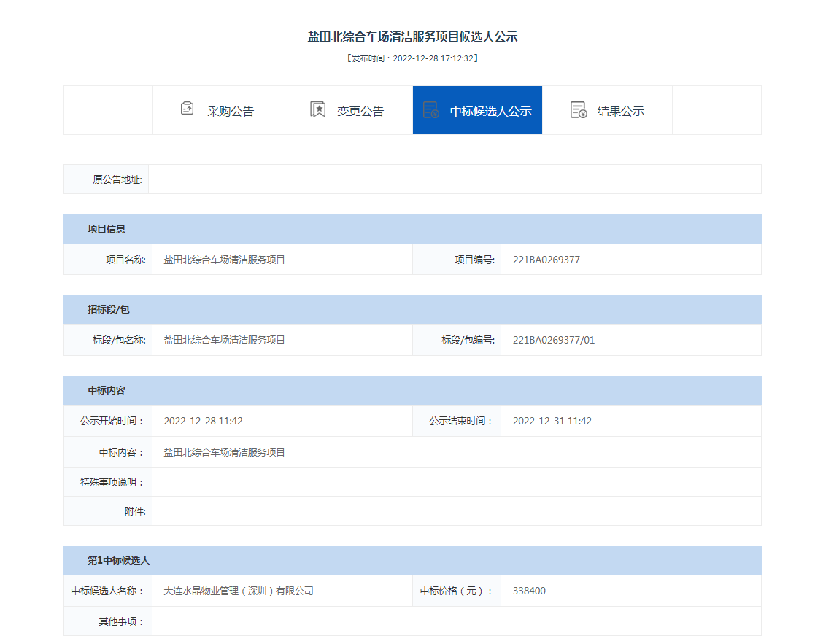Click the 公示开始时间 label

coord(112,422)
